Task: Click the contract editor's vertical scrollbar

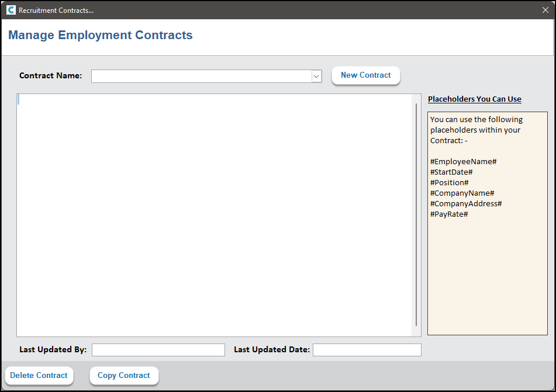Action: click(416, 214)
